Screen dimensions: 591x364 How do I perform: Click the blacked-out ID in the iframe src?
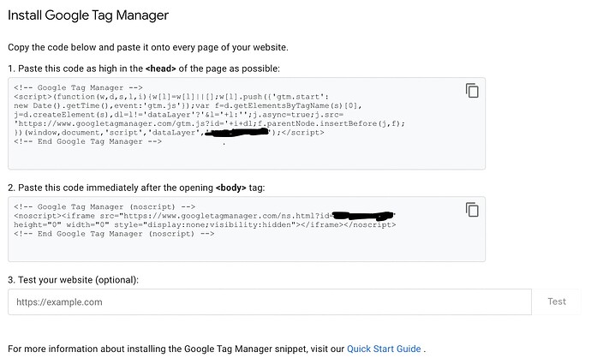(x=362, y=216)
